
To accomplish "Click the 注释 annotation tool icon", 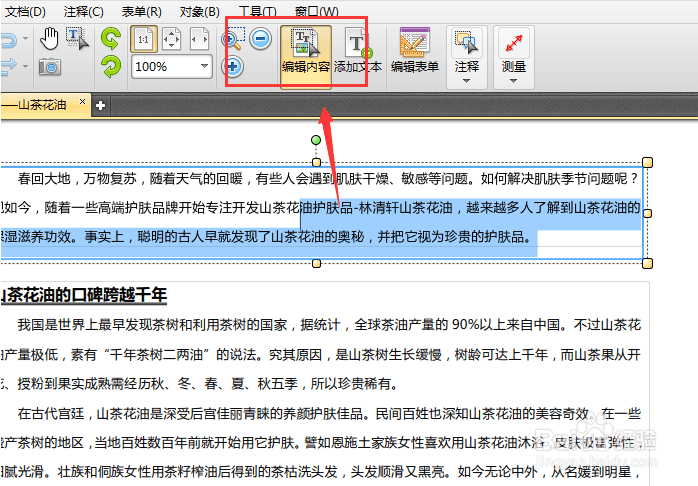I will [x=466, y=44].
